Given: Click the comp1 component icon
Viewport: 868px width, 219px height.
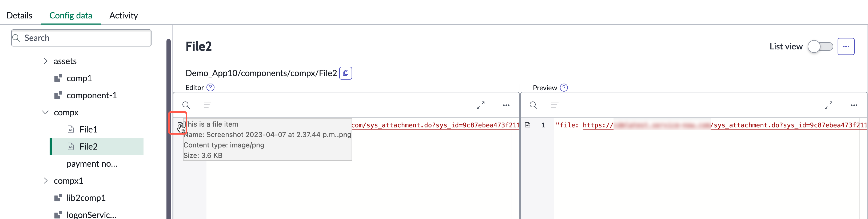Looking at the screenshot, I should pyautogui.click(x=58, y=78).
